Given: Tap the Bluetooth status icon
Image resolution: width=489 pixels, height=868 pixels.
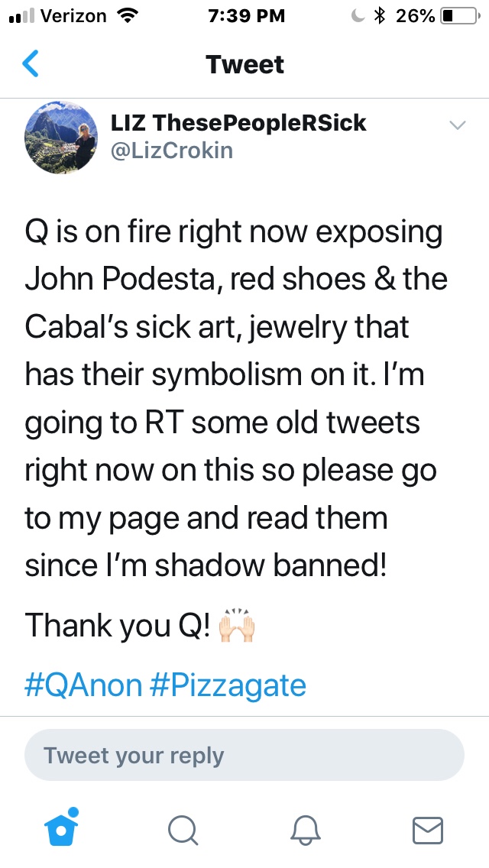Looking at the screenshot, I should click(378, 16).
